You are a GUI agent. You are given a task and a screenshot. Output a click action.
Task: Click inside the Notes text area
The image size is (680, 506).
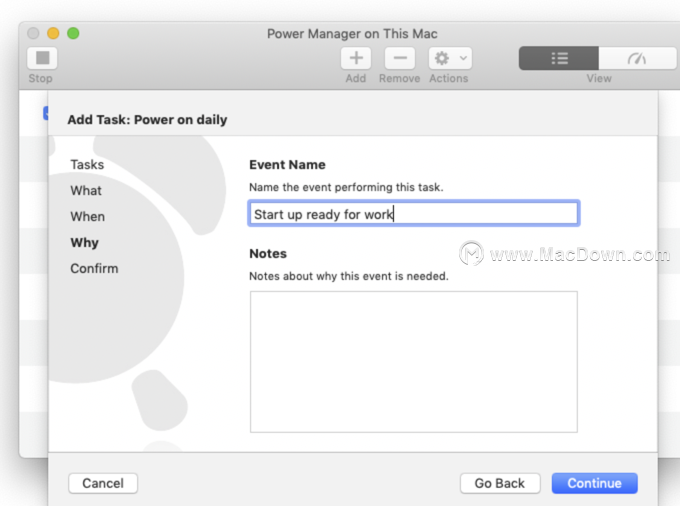(x=414, y=362)
